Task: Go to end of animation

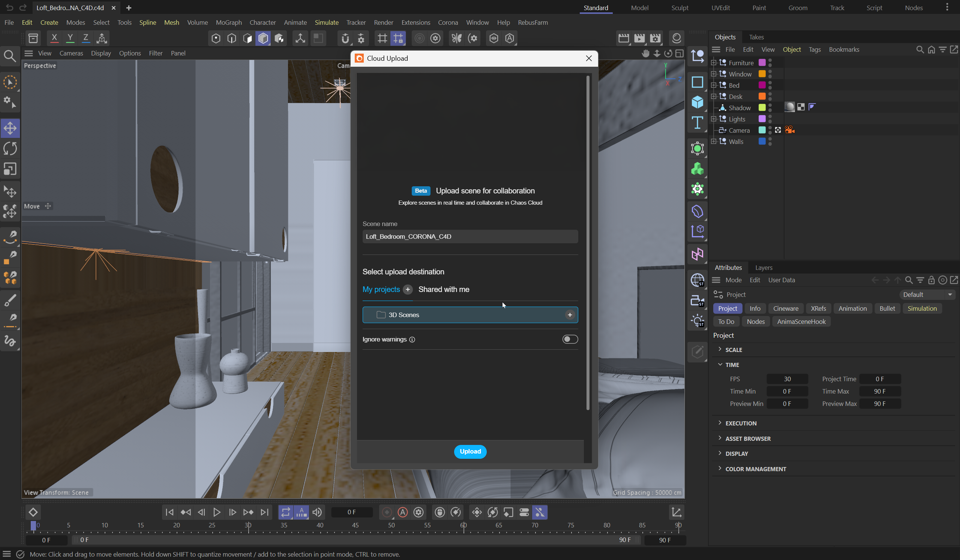Action: [264, 512]
